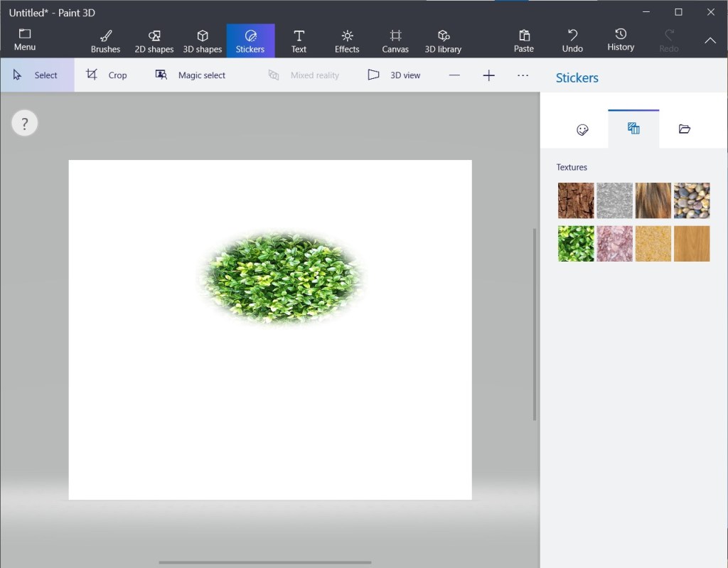
Task: Switch to the custom stickers folder tab
Action: (x=685, y=129)
